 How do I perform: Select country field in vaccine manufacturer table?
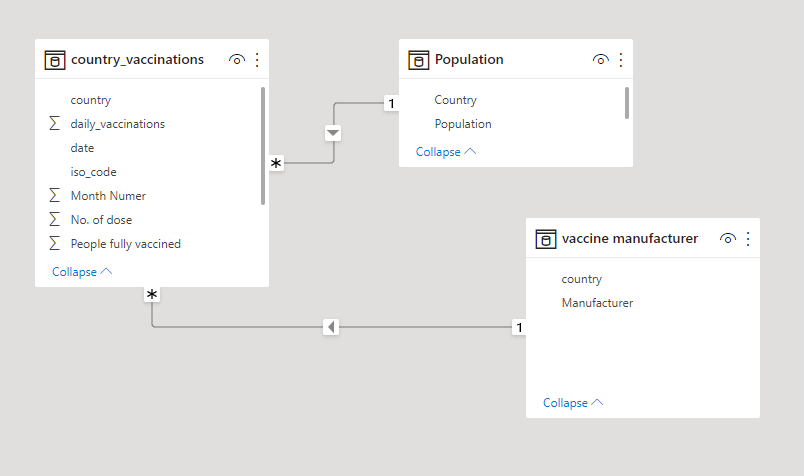581,279
